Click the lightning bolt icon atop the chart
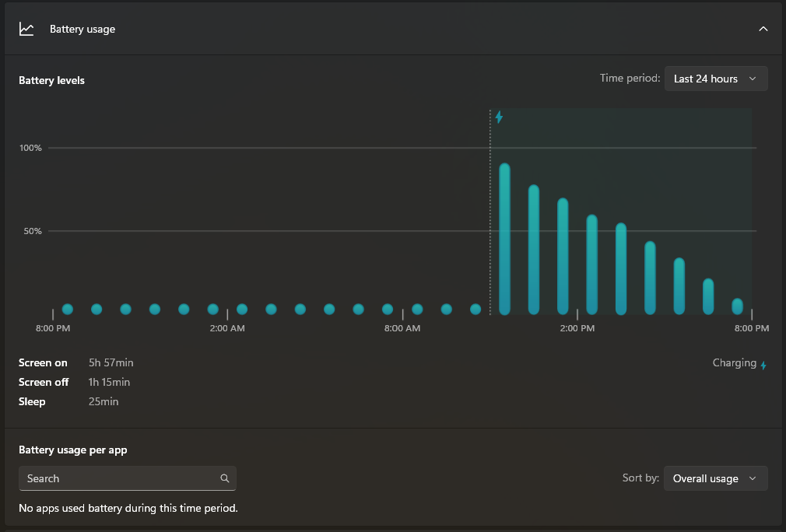 click(x=499, y=117)
